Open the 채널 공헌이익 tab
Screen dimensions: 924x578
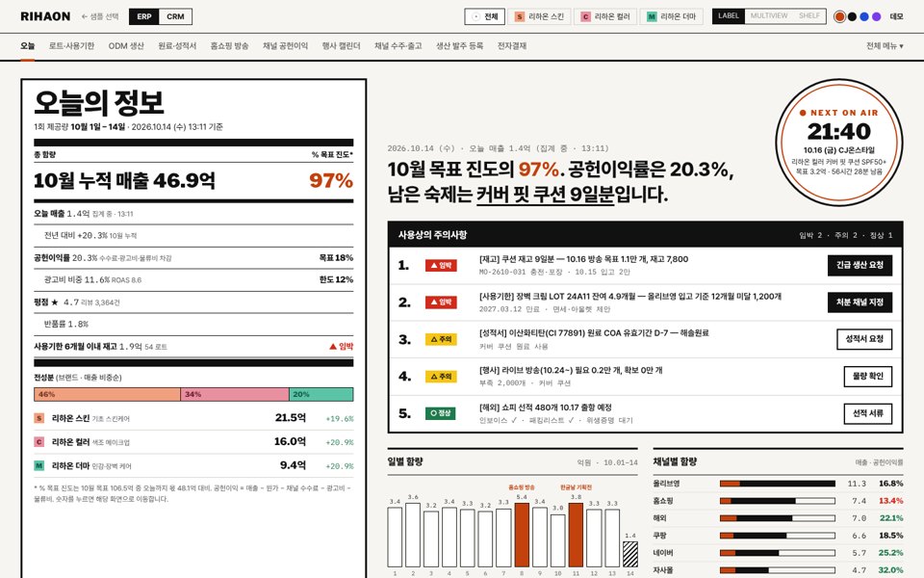pos(285,46)
